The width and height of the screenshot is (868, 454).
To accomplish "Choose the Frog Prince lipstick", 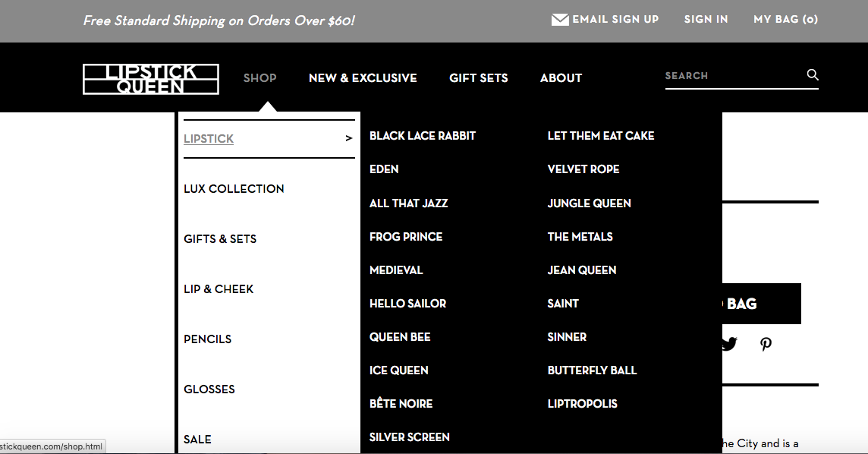I will click(406, 236).
